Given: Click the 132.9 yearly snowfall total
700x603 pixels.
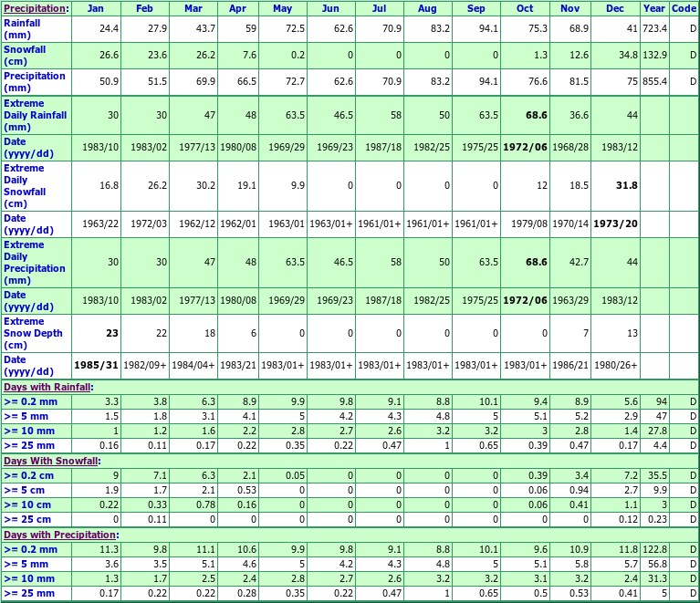Looking at the screenshot, I should (653, 55).
